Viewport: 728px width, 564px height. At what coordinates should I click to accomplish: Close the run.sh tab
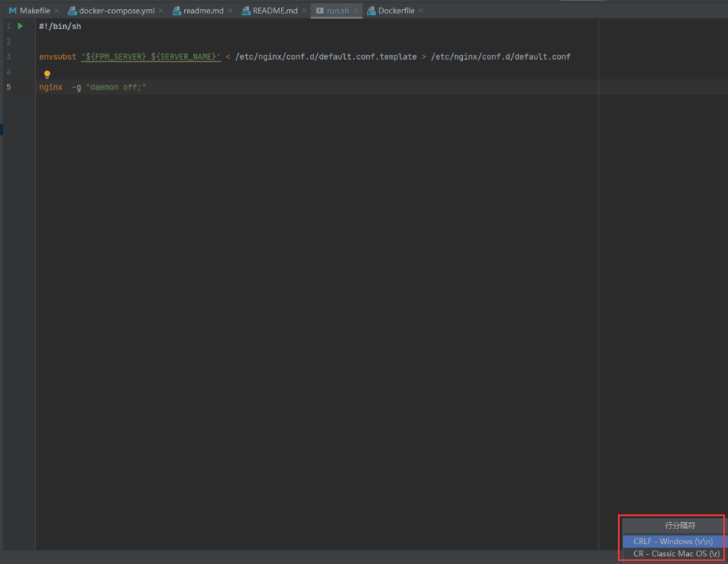355,11
